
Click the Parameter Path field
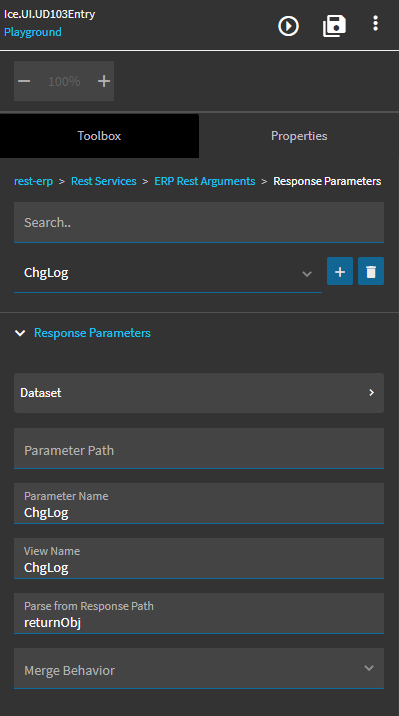199,448
